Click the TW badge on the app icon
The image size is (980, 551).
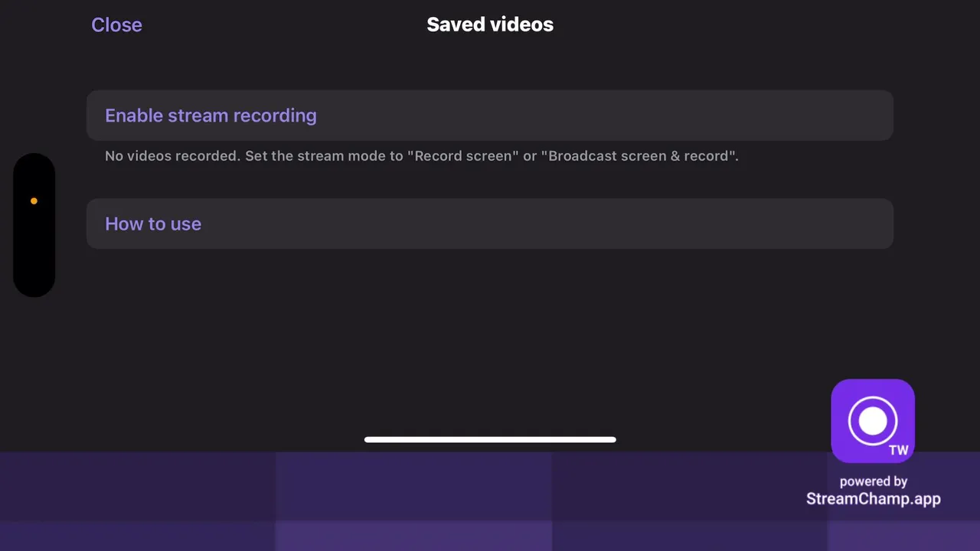(899, 450)
